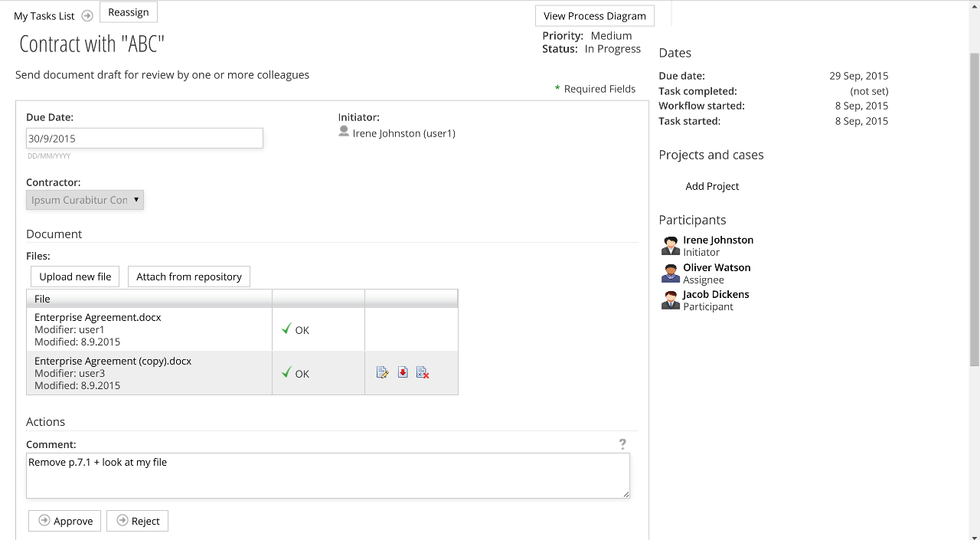Approve the contract task
980x540 pixels.
pyautogui.click(x=65, y=521)
